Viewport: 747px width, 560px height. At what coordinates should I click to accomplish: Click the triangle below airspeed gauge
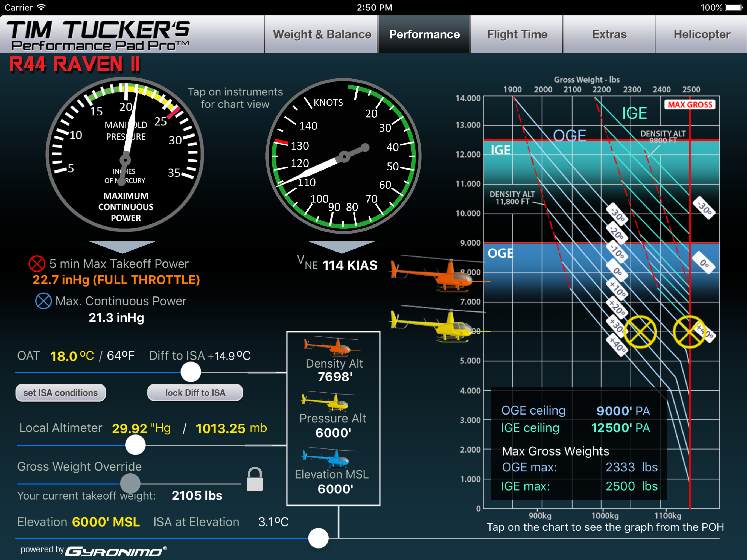click(x=342, y=247)
